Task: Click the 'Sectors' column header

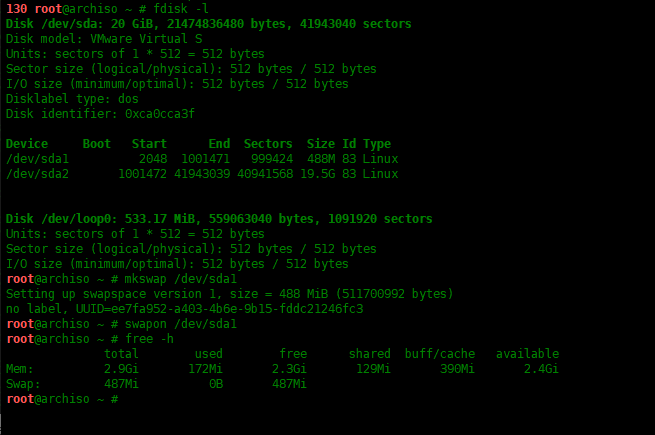Action: (268, 144)
